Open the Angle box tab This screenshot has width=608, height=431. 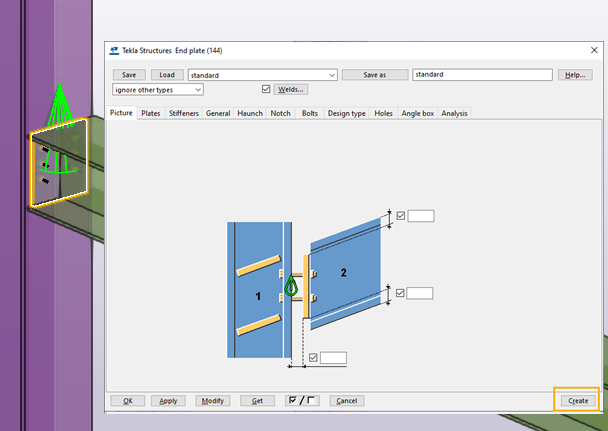(x=418, y=113)
